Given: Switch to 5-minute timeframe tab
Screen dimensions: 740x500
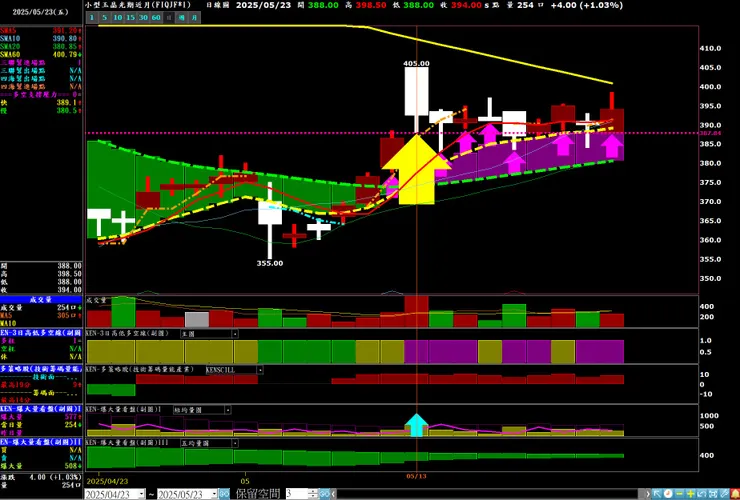Looking at the screenshot, I should coord(104,17).
